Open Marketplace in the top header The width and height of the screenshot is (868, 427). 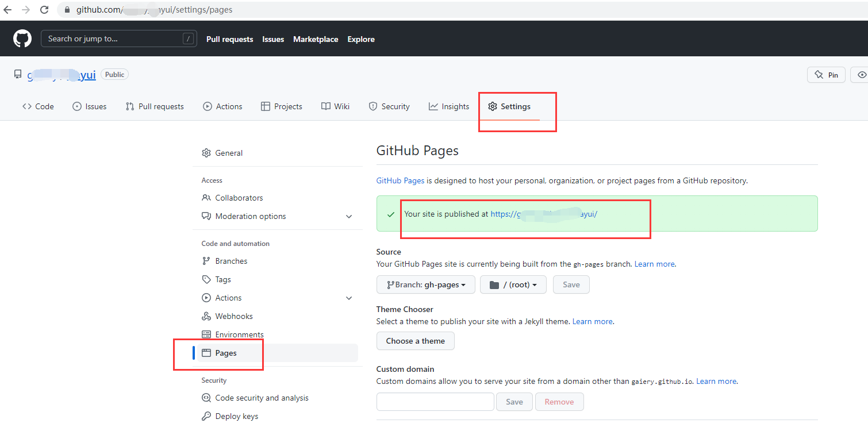click(316, 39)
